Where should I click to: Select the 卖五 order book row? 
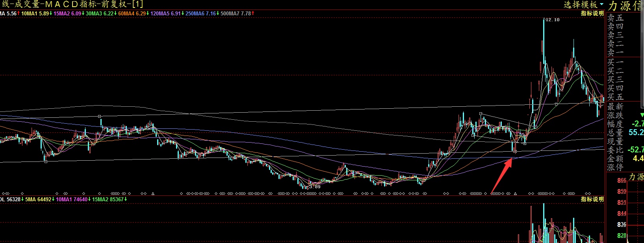[615, 18]
